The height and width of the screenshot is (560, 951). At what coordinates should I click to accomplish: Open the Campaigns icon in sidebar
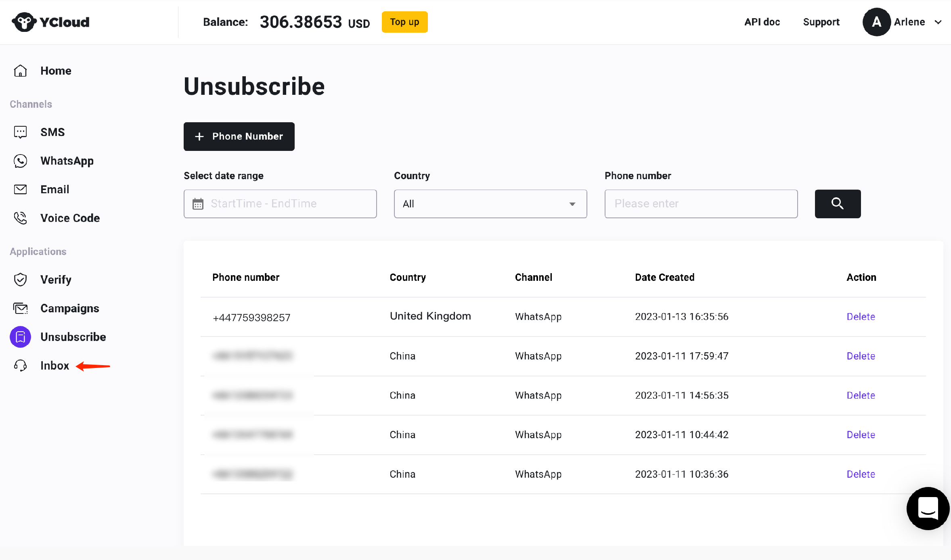point(20,309)
